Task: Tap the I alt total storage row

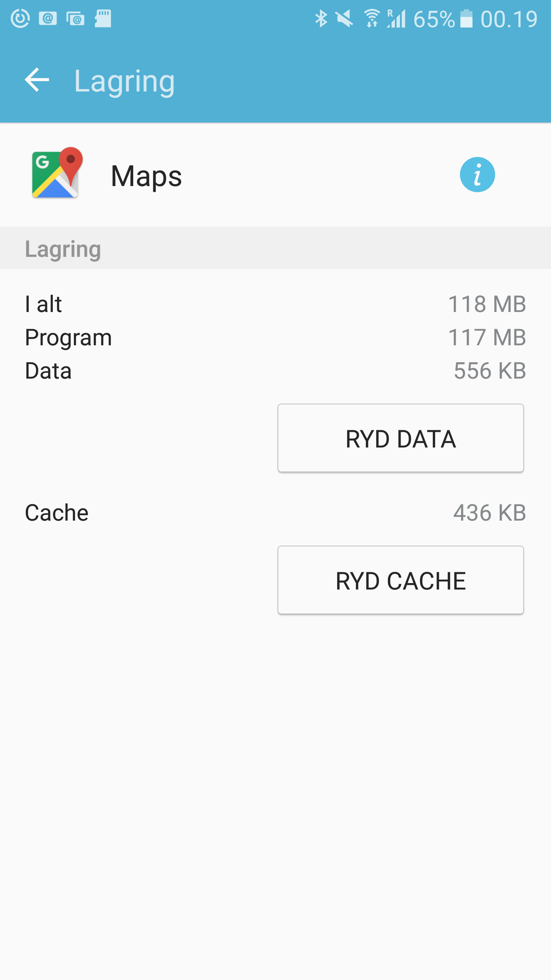Action: 275,304
